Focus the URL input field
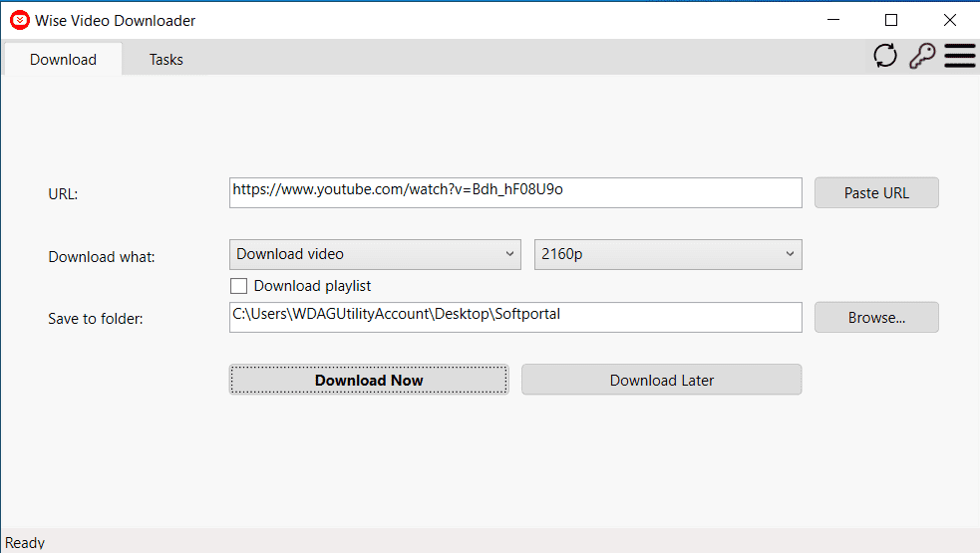The image size is (980, 553). [x=515, y=192]
